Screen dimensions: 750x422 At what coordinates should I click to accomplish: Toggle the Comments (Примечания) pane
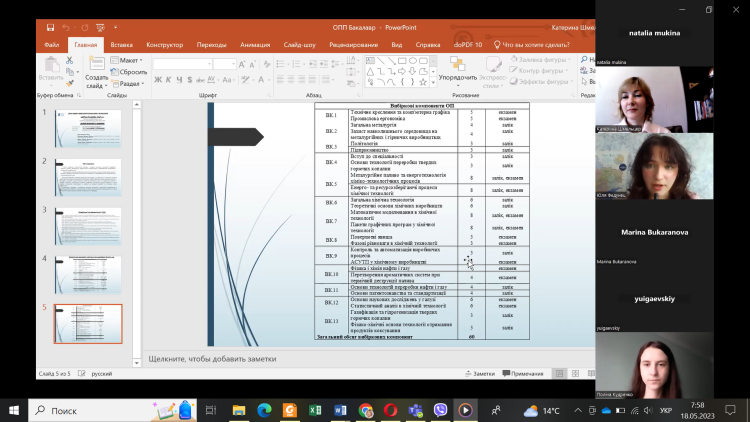(x=523, y=373)
